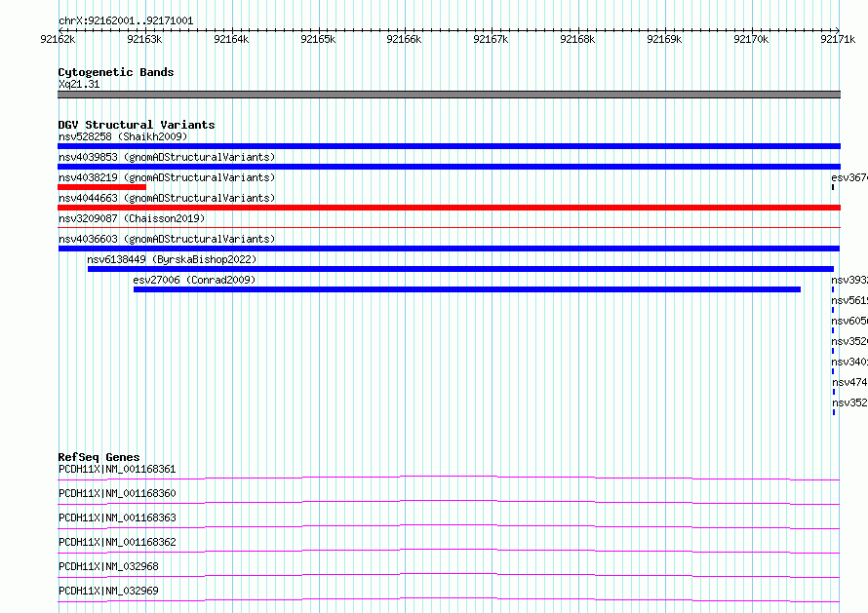Click the blue esv27006 variant bar

click(x=466, y=289)
